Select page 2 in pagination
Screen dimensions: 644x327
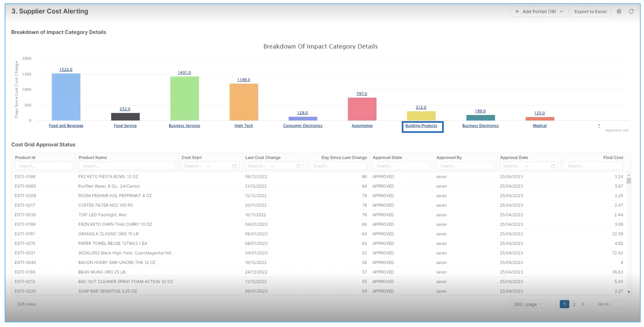[574, 304]
